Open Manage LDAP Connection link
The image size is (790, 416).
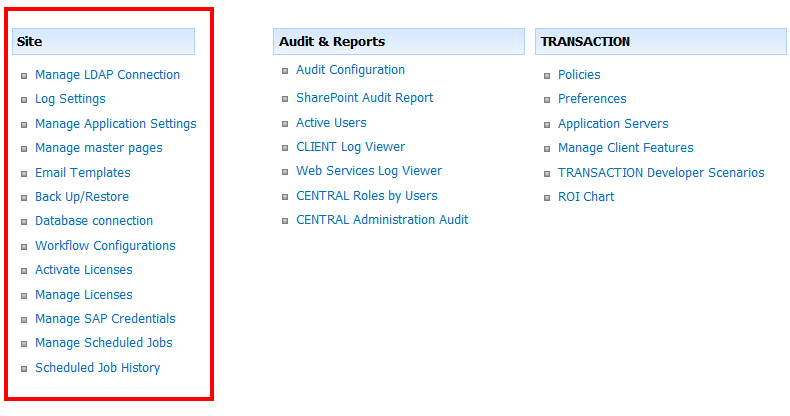click(107, 75)
